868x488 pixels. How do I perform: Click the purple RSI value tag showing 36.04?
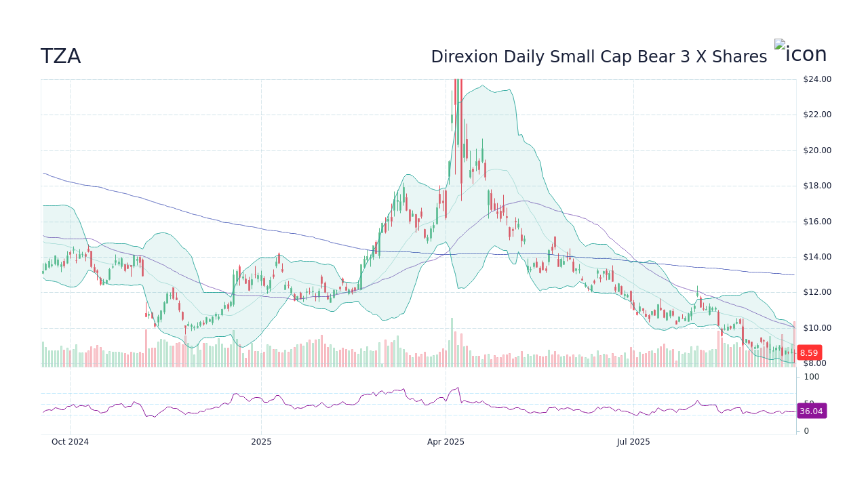tap(811, 411)
